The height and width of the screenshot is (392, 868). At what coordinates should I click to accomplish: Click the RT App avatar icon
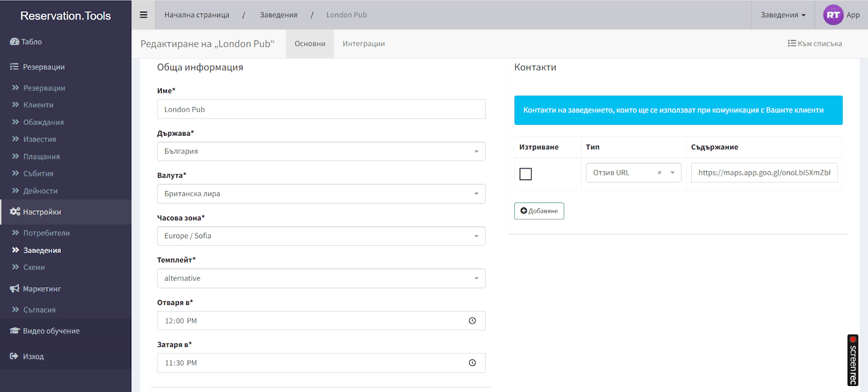pyautogui.click(x=833, y=15)
